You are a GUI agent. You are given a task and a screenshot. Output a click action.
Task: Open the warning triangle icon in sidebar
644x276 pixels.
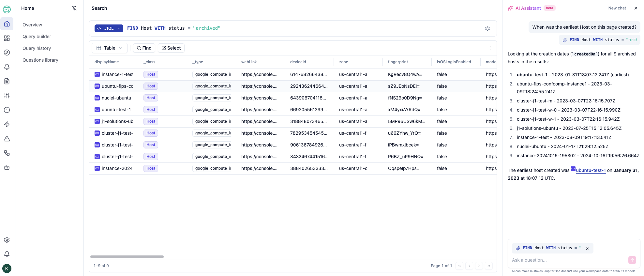(x=7, y=139)
